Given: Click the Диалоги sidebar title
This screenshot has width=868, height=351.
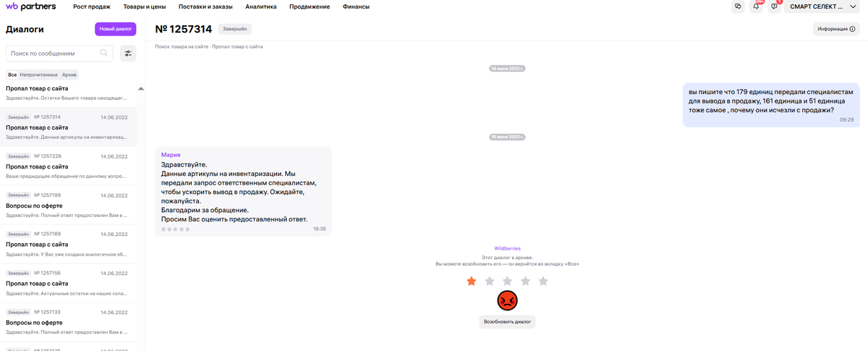Looking at the screenshot, I should point(25,30).
